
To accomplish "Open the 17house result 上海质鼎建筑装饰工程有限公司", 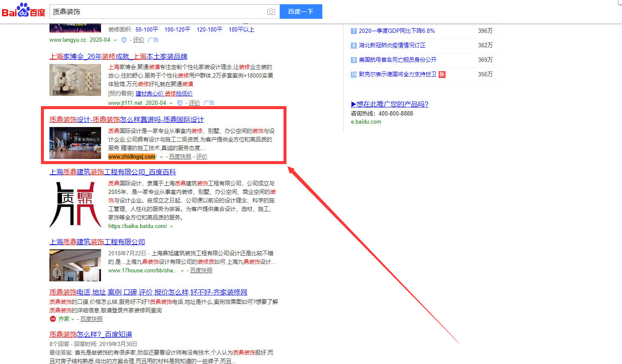I will coord(97,242).
